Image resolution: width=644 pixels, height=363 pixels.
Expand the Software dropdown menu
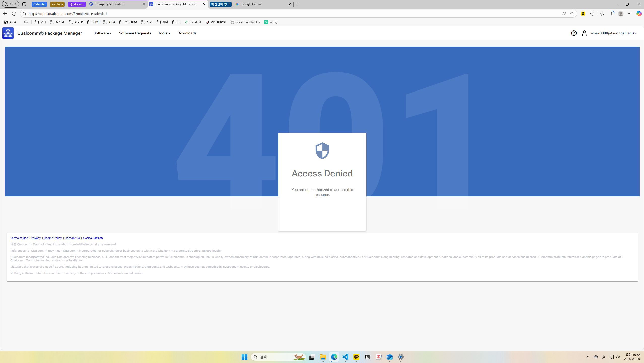tap(102, 33)
